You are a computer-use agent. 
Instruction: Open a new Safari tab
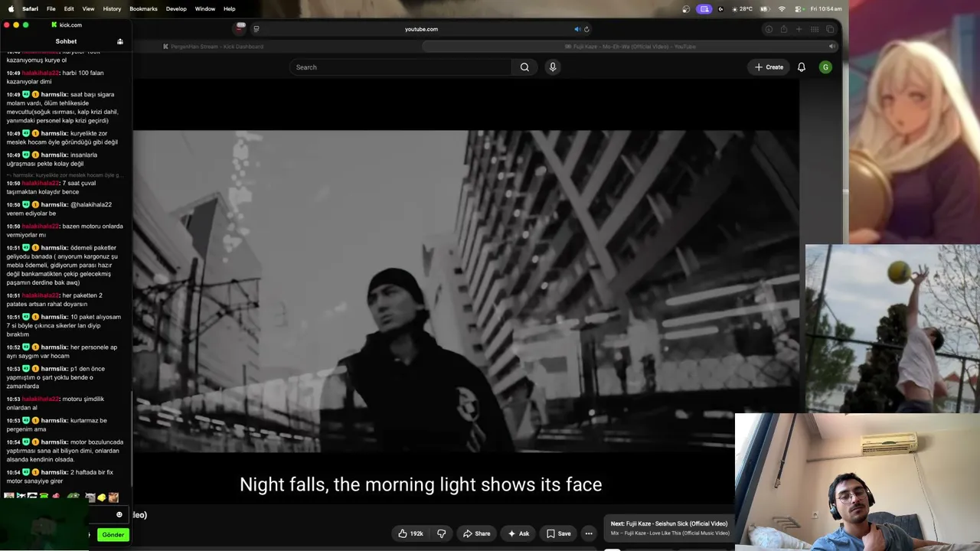coord(799,29)
